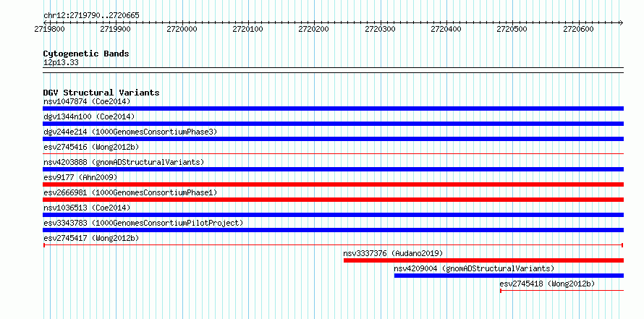Click the nsv1047874 (Coe2014) variant label
The height and width of the screenshot is (319, 644).
(87, 101)
